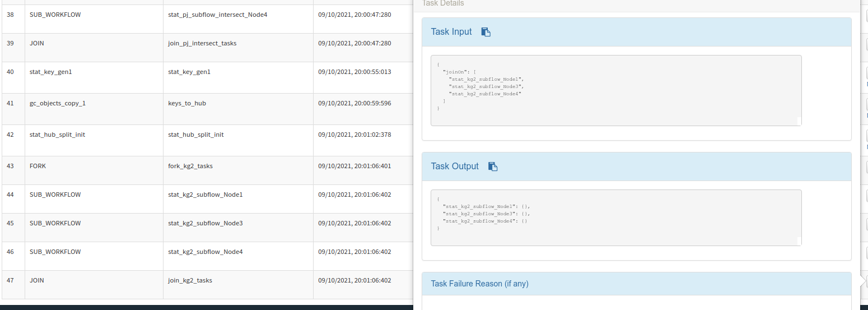The image size is (868, 310).
Task: Click stat_hub_split_init in the task type column
Action: tap(57, 135)
